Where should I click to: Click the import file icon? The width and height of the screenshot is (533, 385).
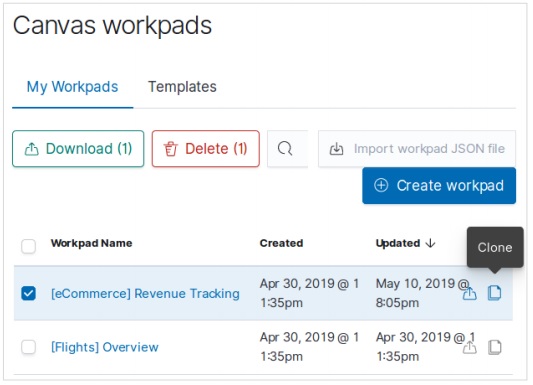click(x=336, y=148)
